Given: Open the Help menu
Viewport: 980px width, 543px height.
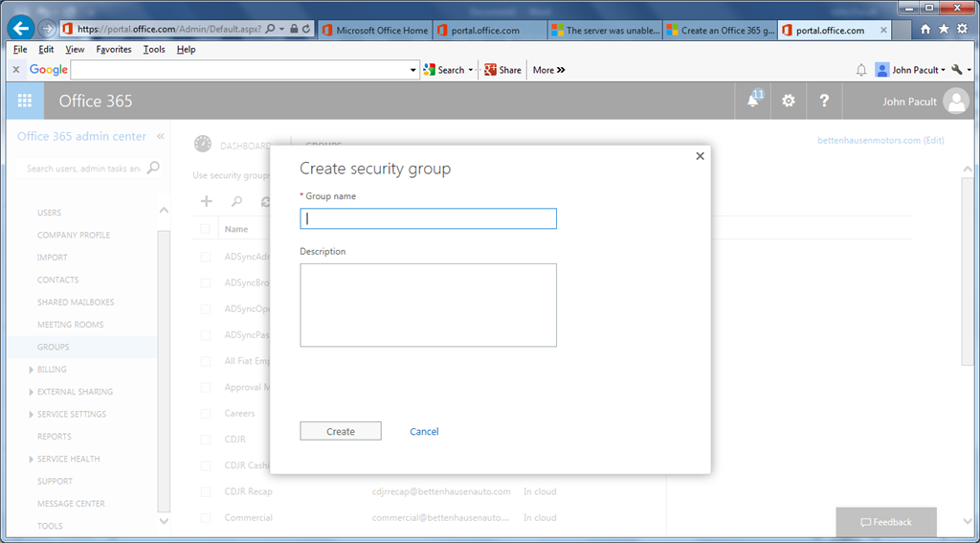Looking at the screenshot, I should (187, 50).
